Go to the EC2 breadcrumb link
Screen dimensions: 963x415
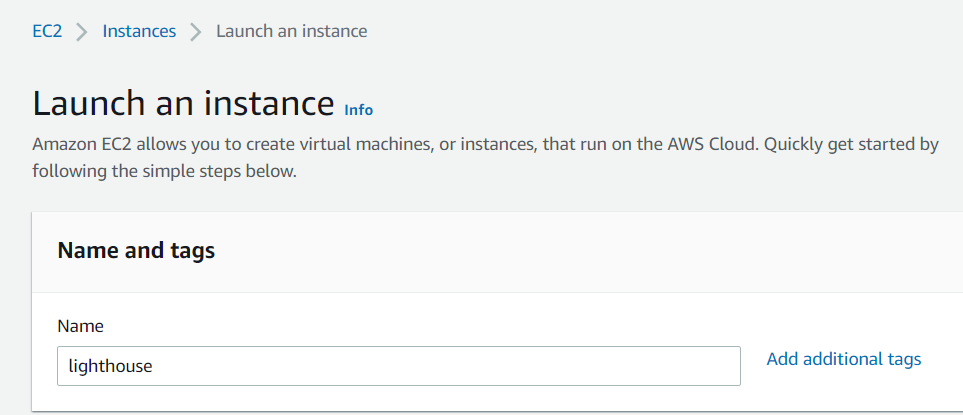[47, 31]
